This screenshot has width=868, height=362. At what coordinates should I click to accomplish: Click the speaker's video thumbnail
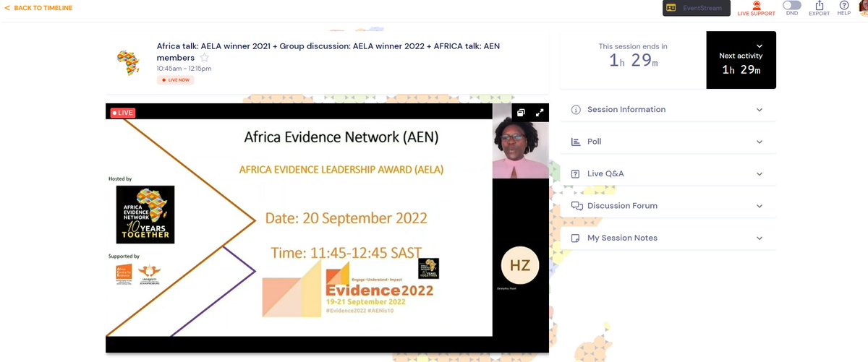pyautogui.click(x=520, y=141)
